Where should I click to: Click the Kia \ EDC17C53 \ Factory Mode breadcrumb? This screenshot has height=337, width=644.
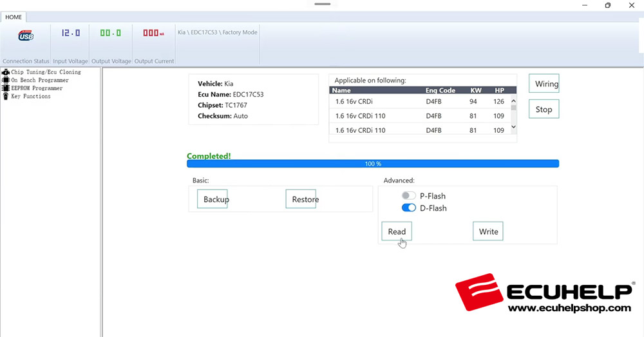pyautogui.click(x=217, y=32)
